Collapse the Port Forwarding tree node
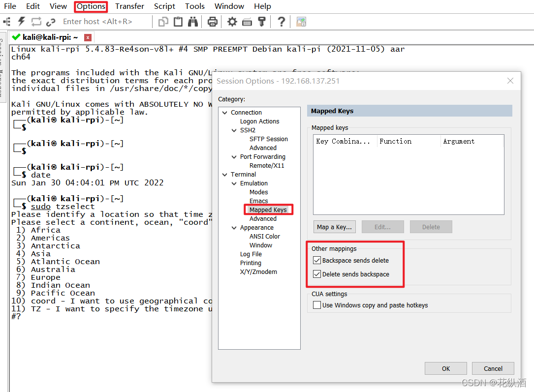534x392 pixels. (x=234, y=157)
